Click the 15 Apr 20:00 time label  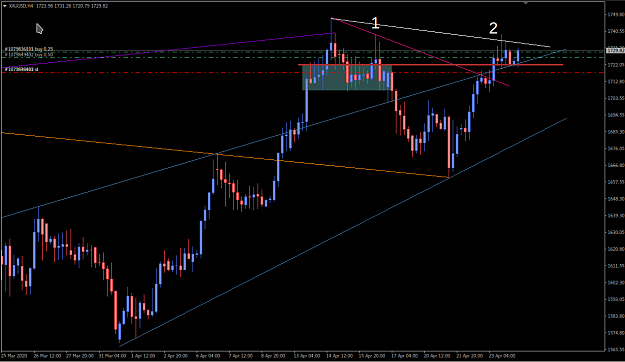pyautogui.click(x=372, y=356)
